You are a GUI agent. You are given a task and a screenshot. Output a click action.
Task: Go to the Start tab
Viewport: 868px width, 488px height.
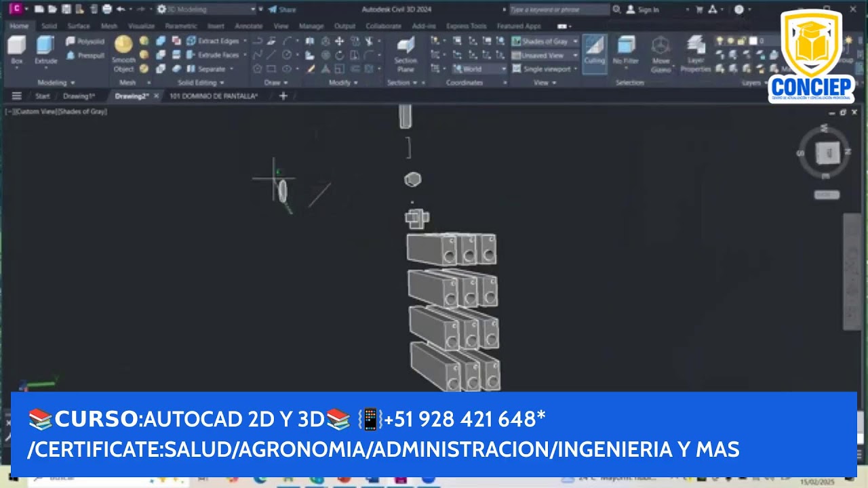click(42, 96)
